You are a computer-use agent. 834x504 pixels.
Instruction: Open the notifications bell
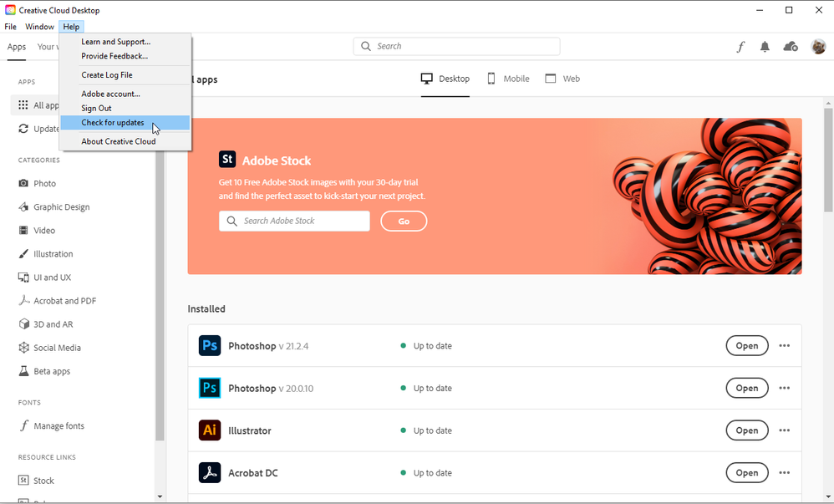[x=765, y=47]
